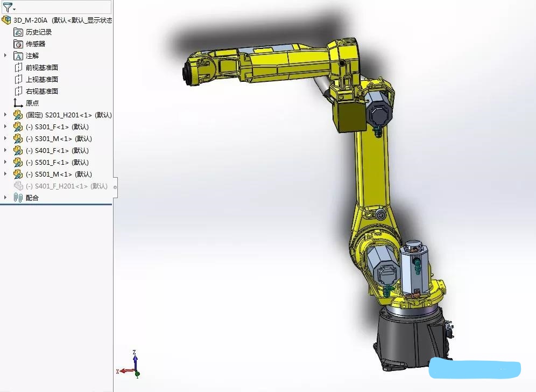
Task: Expand the 配合 mates node
Action: 5,198
